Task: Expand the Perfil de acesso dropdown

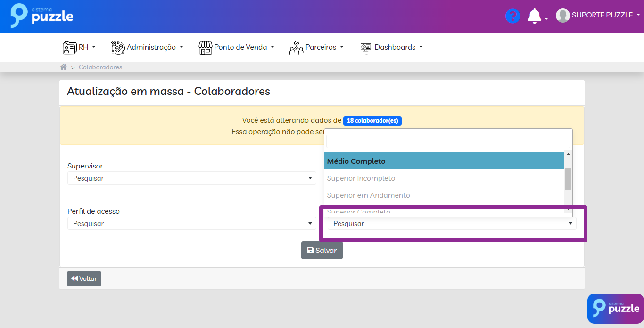Action: tap(191, 224)
